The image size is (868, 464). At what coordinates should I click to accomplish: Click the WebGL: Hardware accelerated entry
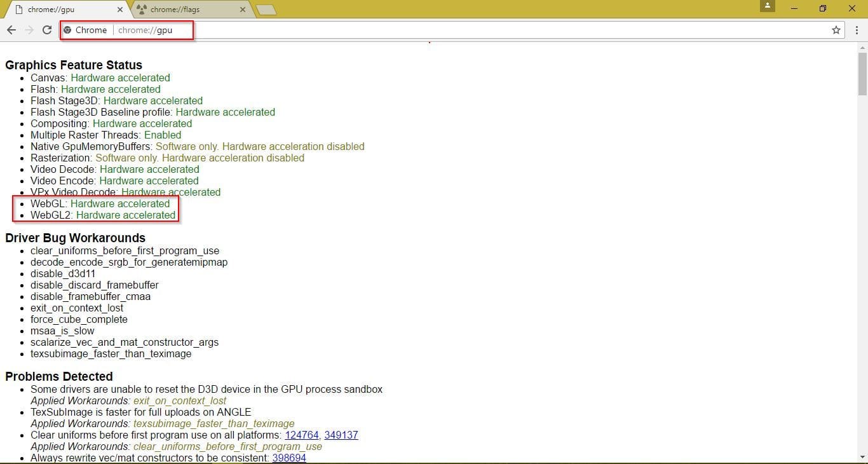[x=100, y=204]
